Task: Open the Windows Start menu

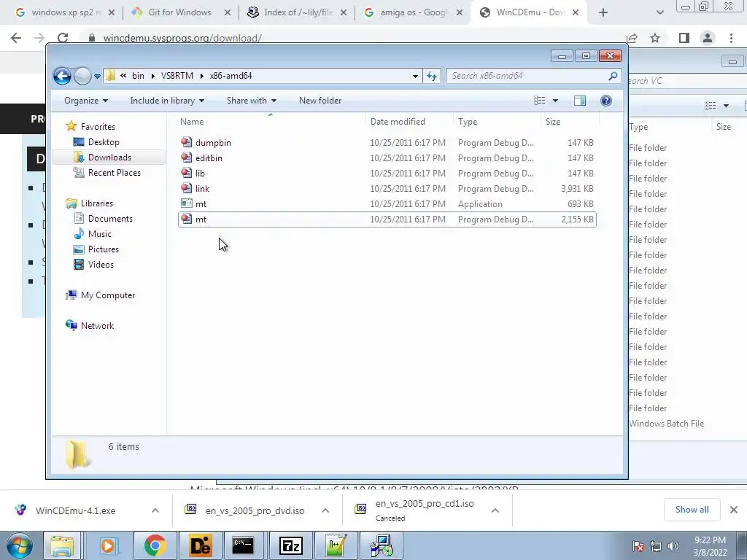Action: [19, 545]
